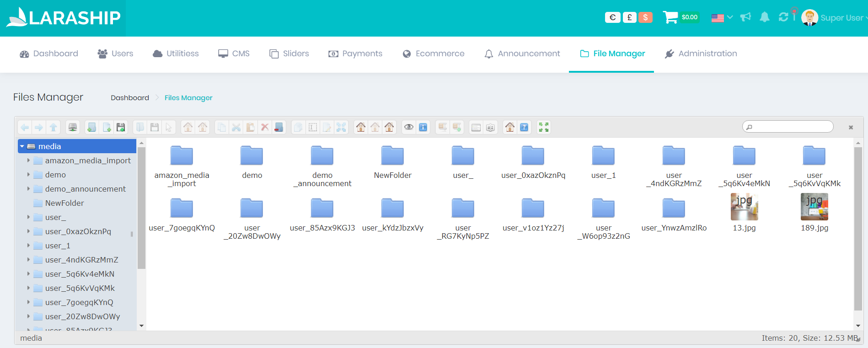Switch currency to Euro

tap(612, 17)
